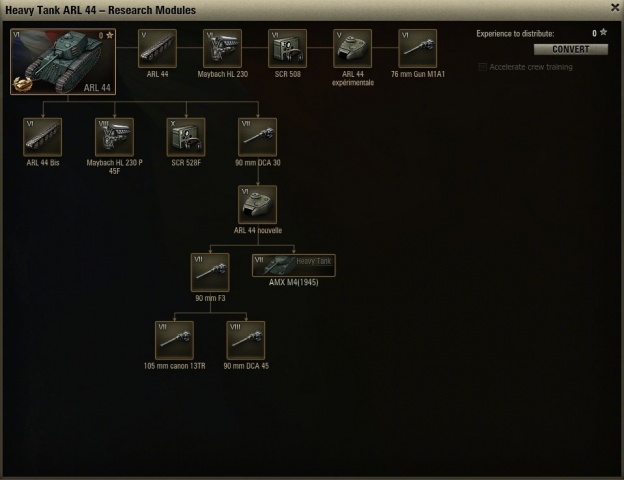Click the "105 mm canon 13TR" label
Image resolution: width=624 pixels, height=480 pixels.
point(174,366)
